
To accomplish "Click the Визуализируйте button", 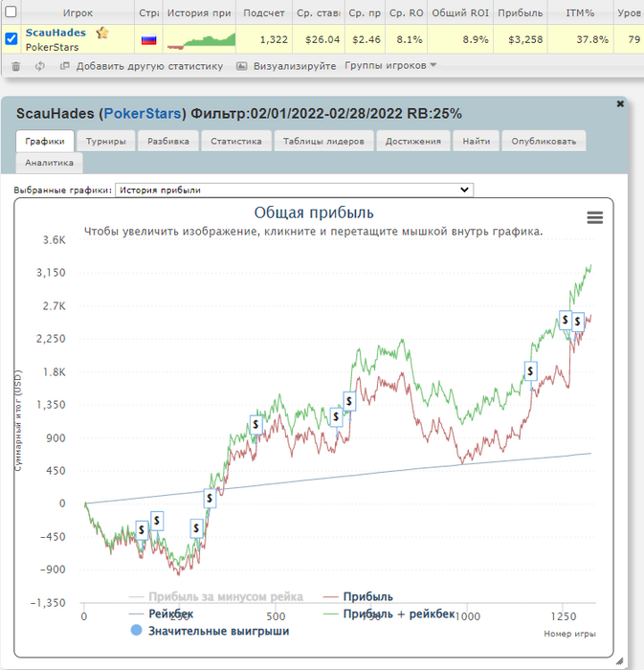I will pyautogui.click(x=295, y=66).
